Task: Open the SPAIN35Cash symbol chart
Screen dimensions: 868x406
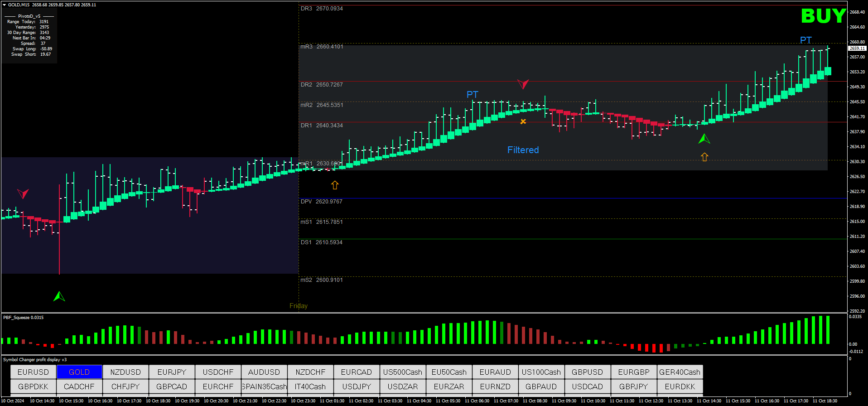Action: pos(265,387)
